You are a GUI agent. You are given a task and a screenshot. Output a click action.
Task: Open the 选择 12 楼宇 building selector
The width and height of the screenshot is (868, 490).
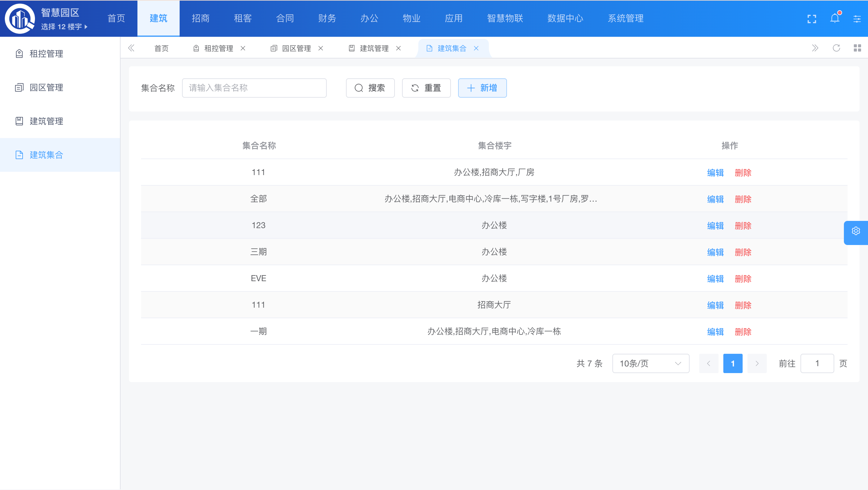pyautogui.click(x=64, y=27)
